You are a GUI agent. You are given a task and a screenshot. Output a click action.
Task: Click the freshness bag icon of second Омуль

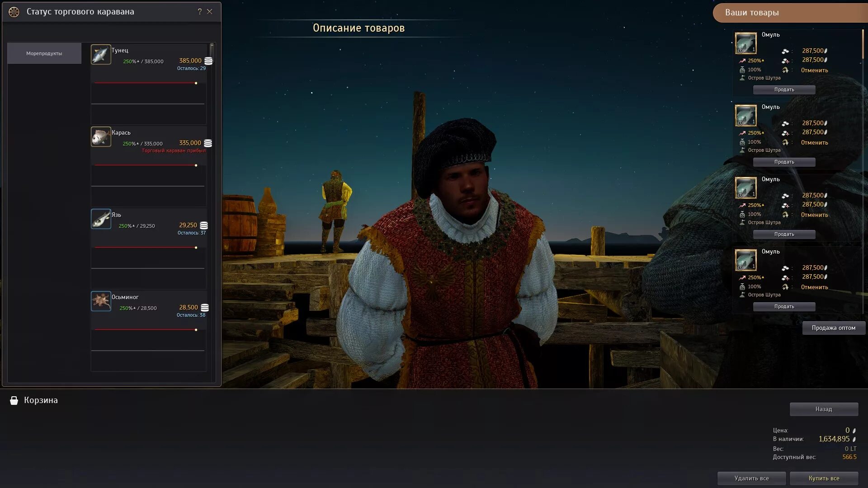pos(742,142)
